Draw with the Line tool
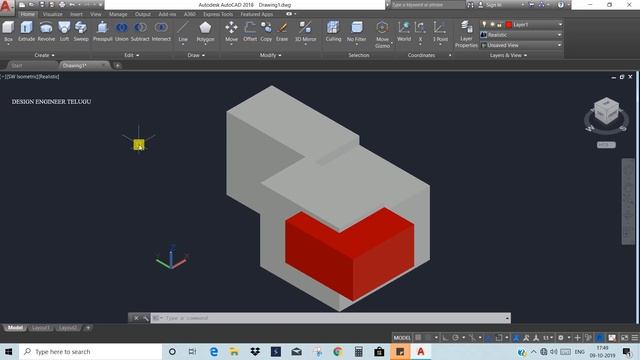Viewport: 640px width, 360px height. point(183,32)
